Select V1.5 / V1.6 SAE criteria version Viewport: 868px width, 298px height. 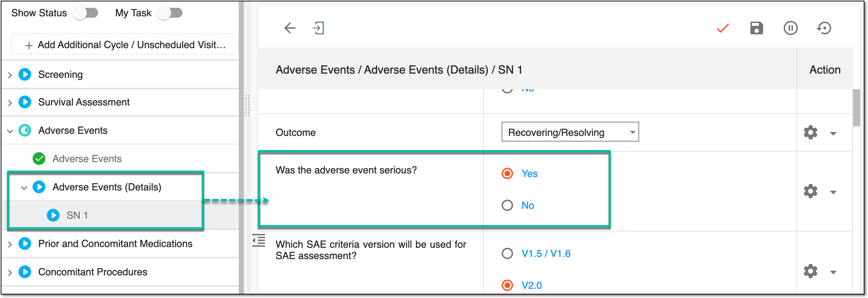coord(507,253)
